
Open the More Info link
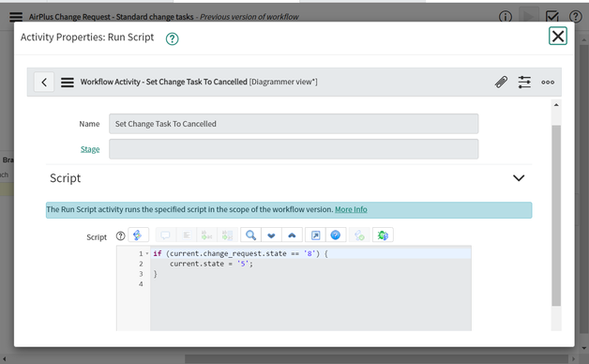(351, 209)
